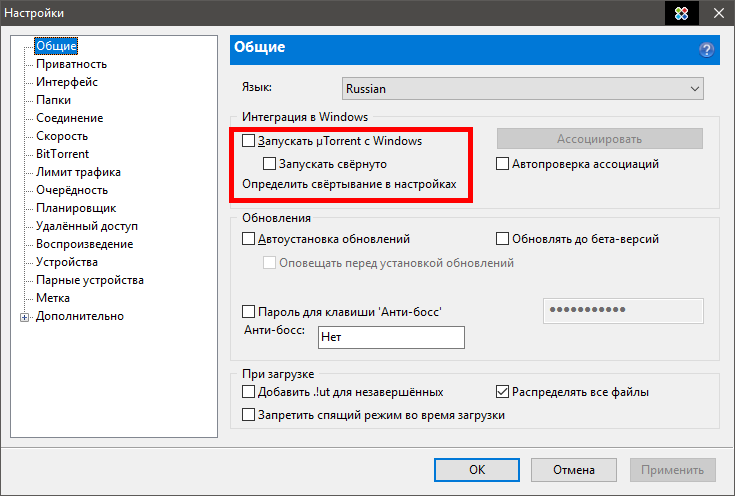Open the Язык dropdown showing Russian
This screenshot has height=496, width=735.
(523, 89)
